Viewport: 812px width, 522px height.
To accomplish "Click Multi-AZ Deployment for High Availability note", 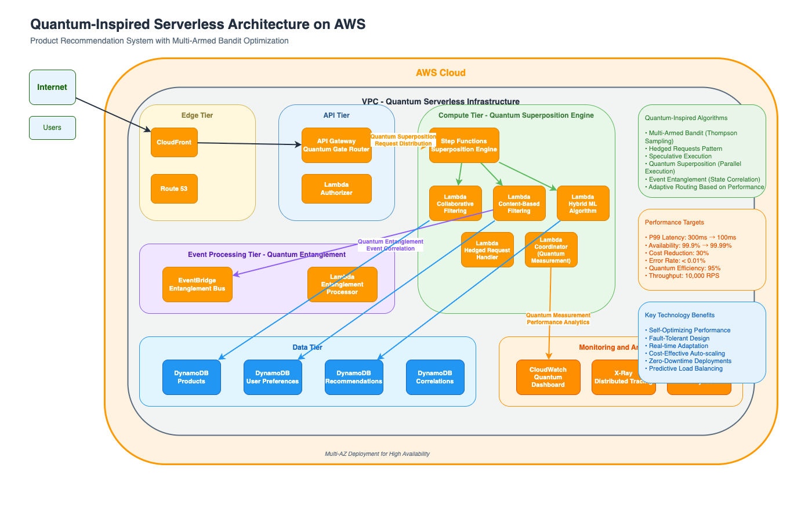I will (x=377, y=454).
